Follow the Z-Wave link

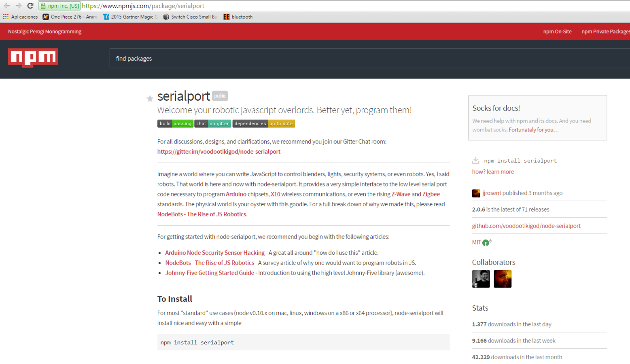(401, 194)
